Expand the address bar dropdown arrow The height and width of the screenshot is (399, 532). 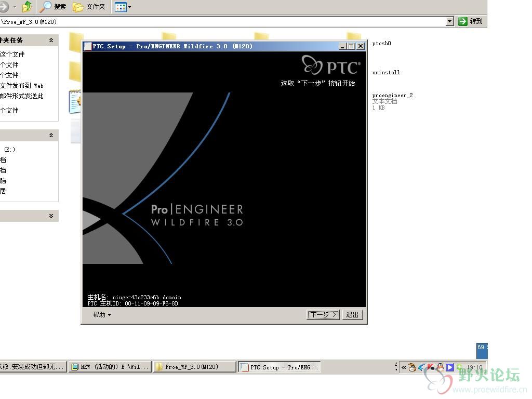(x=449, y=21)
